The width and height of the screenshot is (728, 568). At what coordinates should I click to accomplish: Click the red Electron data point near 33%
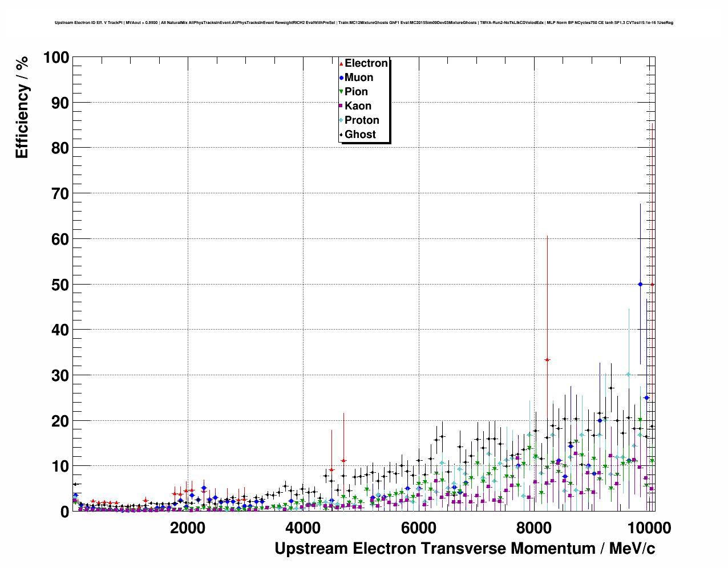click(547, 360)
